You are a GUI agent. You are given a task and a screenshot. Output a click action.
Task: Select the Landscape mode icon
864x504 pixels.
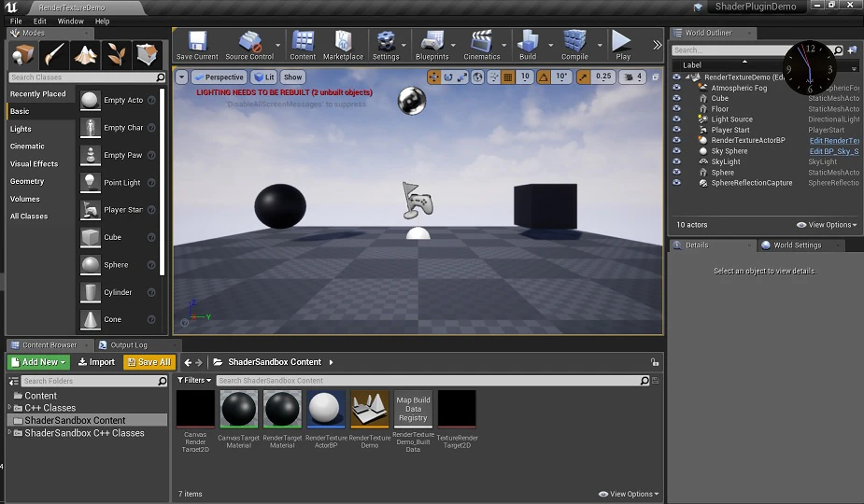click(85, 55)
